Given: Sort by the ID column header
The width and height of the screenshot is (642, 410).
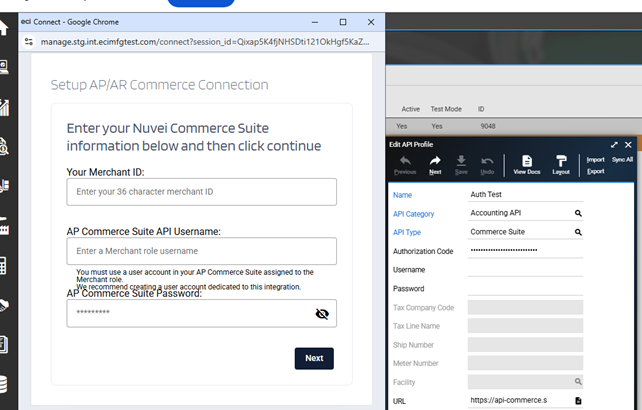Looking at the screenshot, I should (x=481, y=109).
